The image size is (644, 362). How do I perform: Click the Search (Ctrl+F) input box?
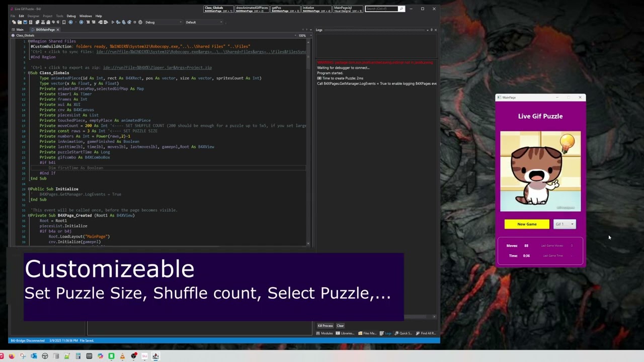381,9
